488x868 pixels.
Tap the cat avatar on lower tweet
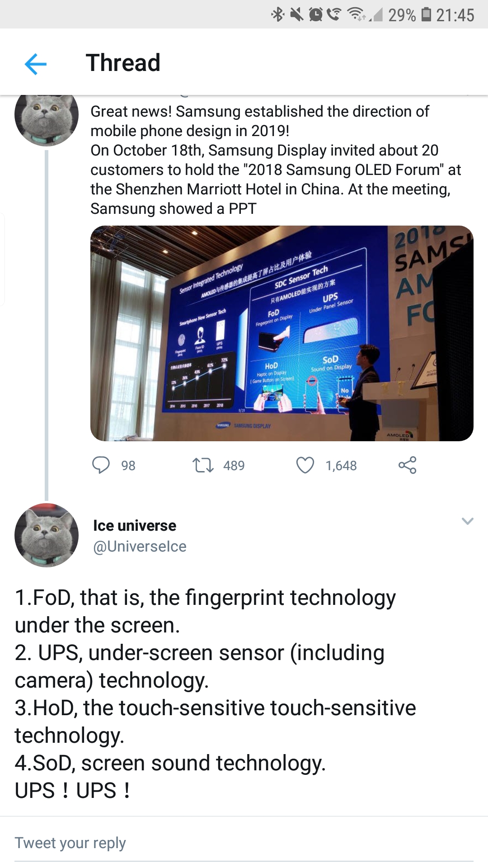[47, 535]
